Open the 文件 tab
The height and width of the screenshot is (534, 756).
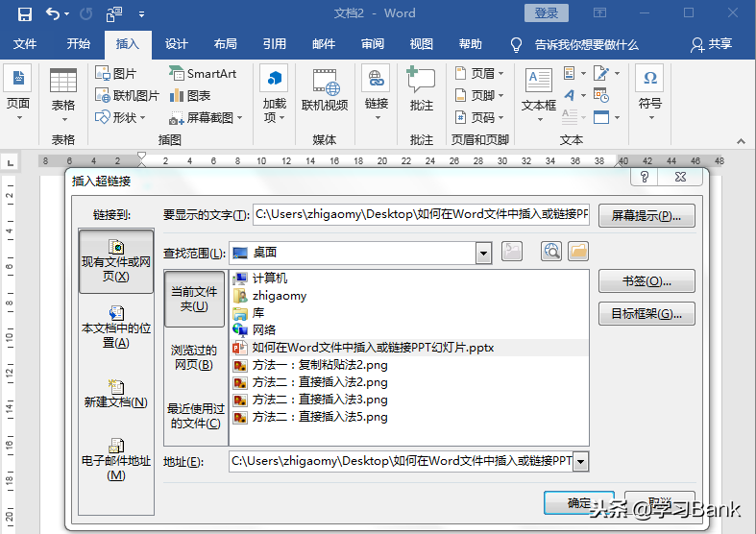tap(25, 44)
